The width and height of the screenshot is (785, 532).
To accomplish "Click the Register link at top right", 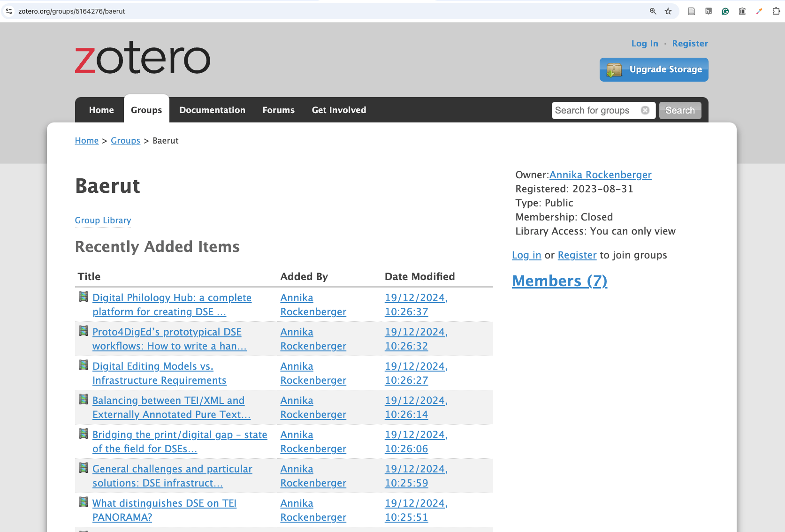I will [x=690, y=43].
